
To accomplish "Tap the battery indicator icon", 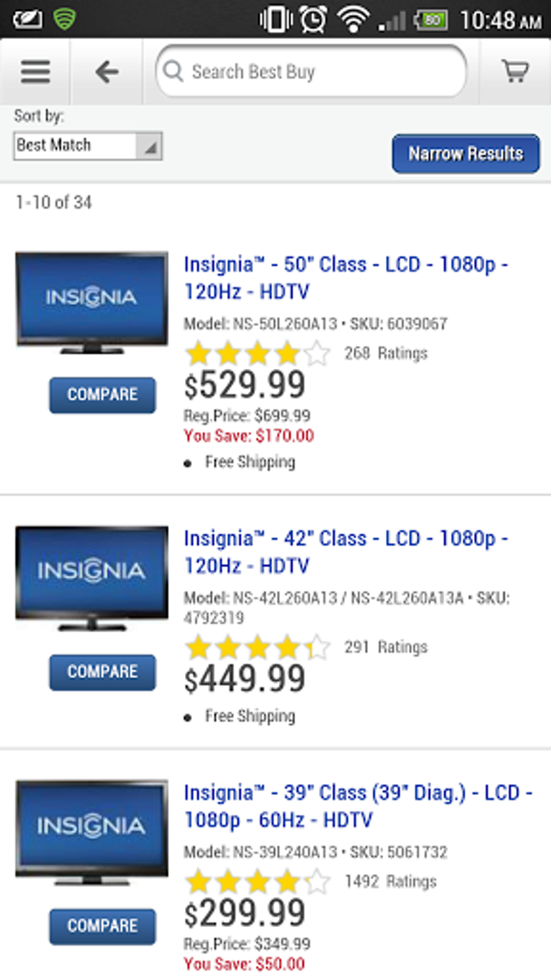I will coord(431,20).
